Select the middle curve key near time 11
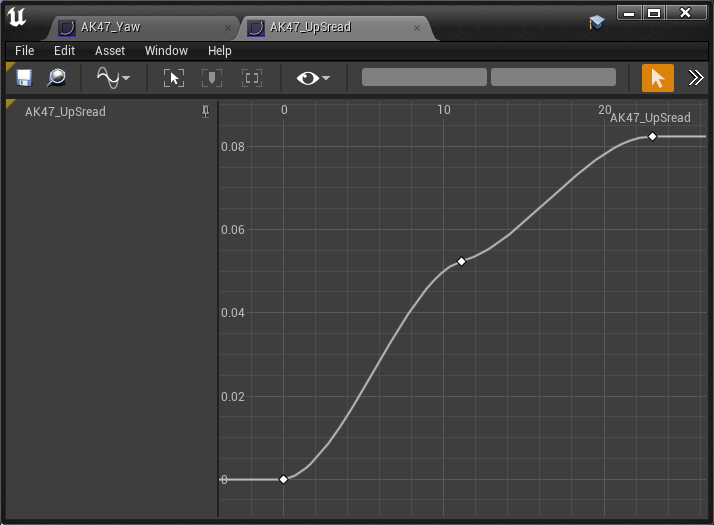 [x=461, y=261]
